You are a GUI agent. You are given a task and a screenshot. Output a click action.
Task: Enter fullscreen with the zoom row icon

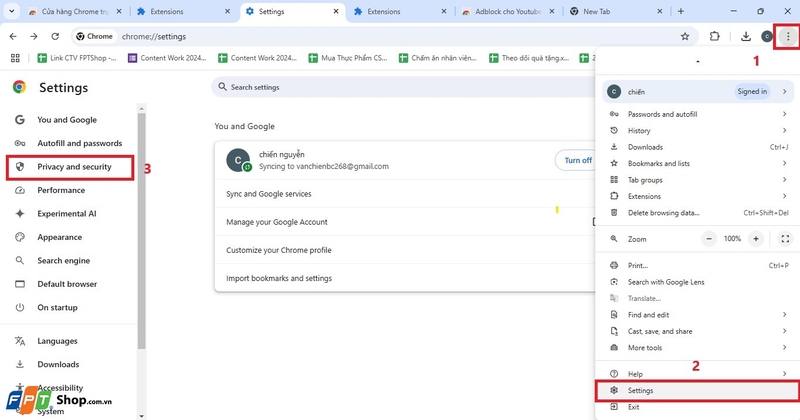click(x=785, y=239)
